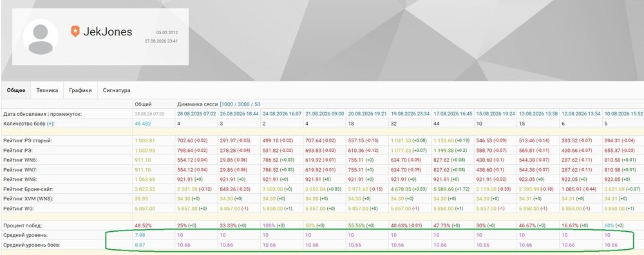Image resolution: width=644 pixels, height=255 pixels.
Task: Click the win rate cell 55.56% (+0)
Action: pos(361,226)
